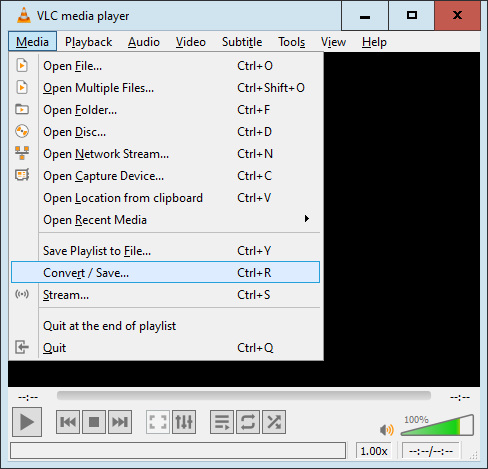Viewport: 488px width, 469px height.
Task: Toggle random shuffle playback
Action: (274, 422)
